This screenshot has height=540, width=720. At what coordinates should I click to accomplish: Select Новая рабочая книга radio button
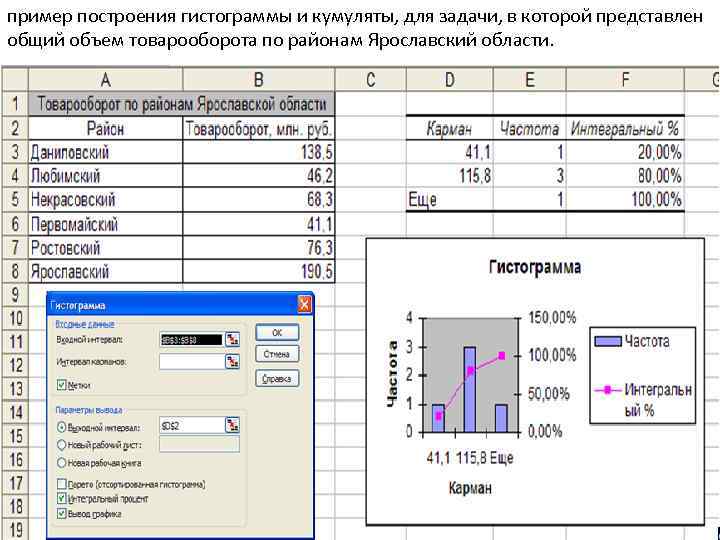point(62,463)
